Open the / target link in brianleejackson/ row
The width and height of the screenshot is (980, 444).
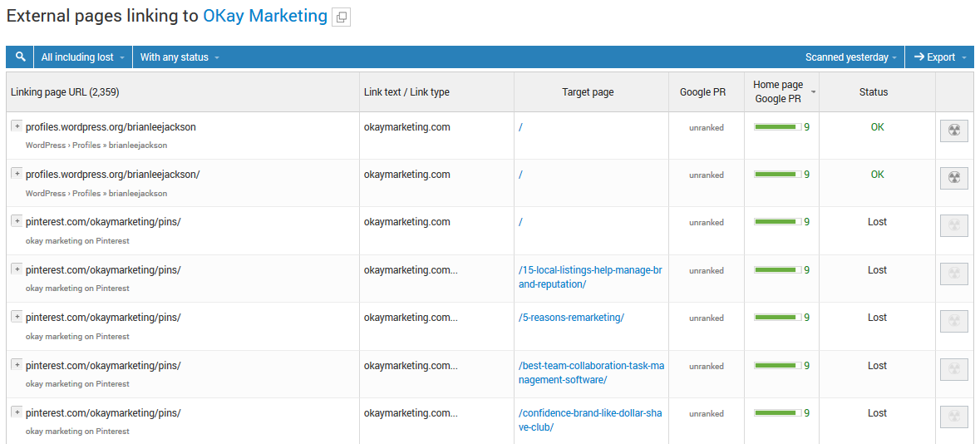click(x=520, y=175)
